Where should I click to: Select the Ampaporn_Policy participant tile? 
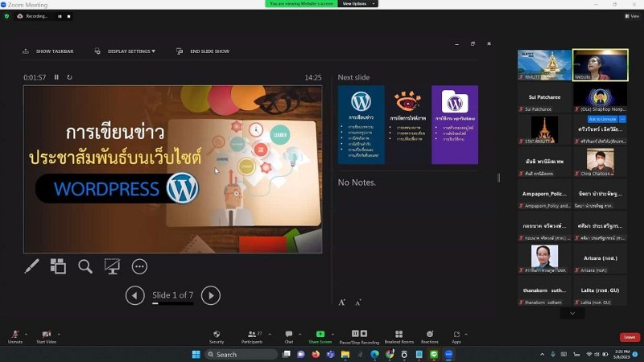pos(544,194)
